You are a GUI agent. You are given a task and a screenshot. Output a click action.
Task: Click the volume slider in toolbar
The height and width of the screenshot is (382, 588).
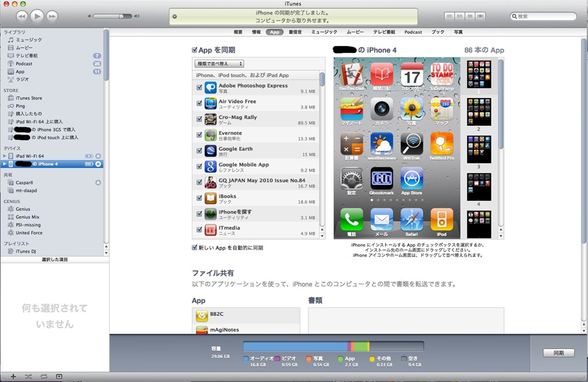tap(112, 17)
